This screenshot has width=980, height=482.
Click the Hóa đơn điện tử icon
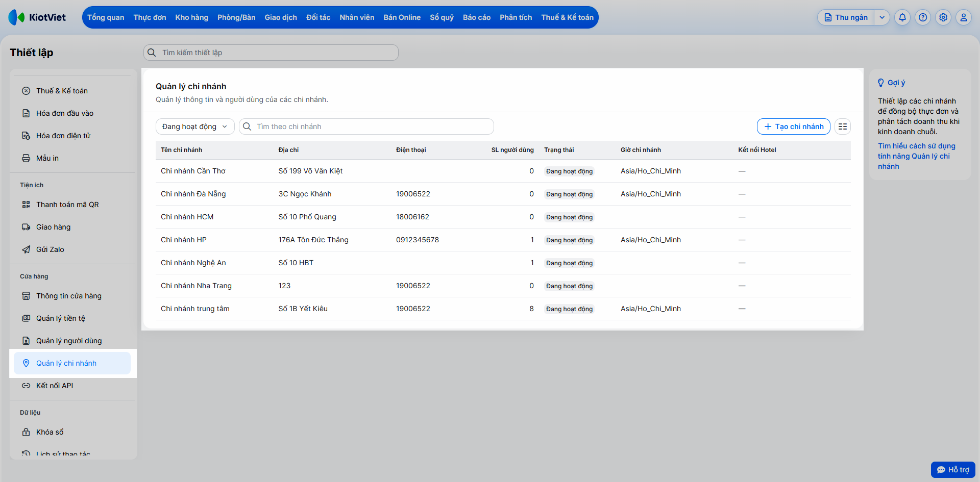click(26, 136)
